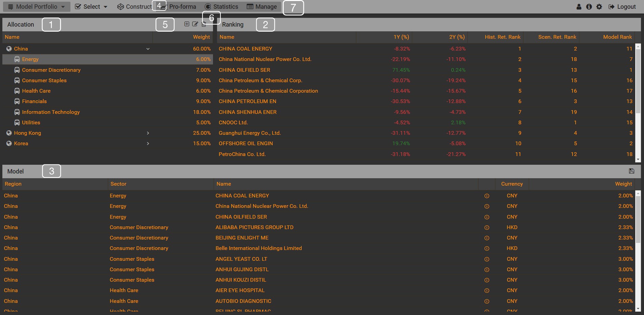Click Hong Kong 25.00% weight value
Viewport: 644px width, 315px height.
click(202, 133)
